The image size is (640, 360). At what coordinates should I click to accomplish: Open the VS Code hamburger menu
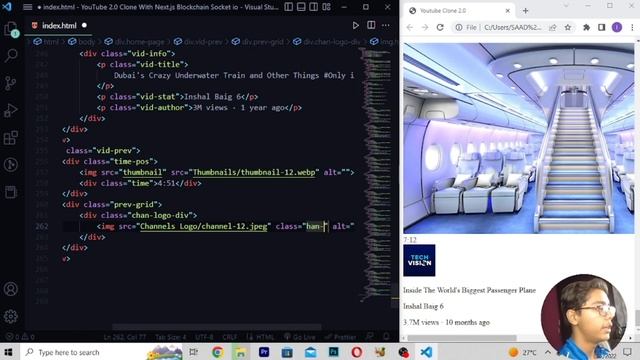click(27, 7)
